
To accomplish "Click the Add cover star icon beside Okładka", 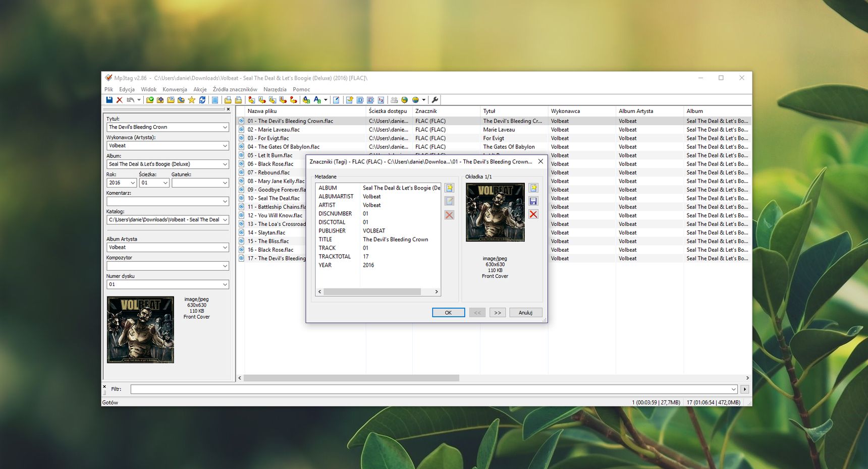I will [x=533, y=188].
